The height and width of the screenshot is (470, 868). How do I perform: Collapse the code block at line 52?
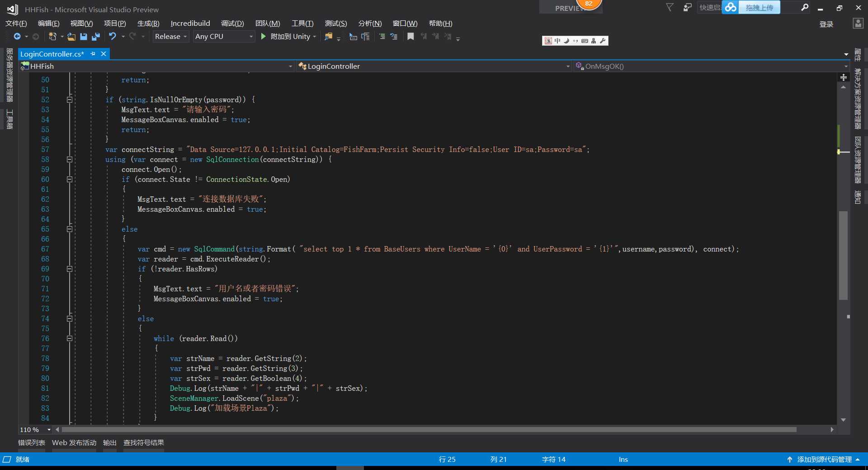[x=70, y=100]
